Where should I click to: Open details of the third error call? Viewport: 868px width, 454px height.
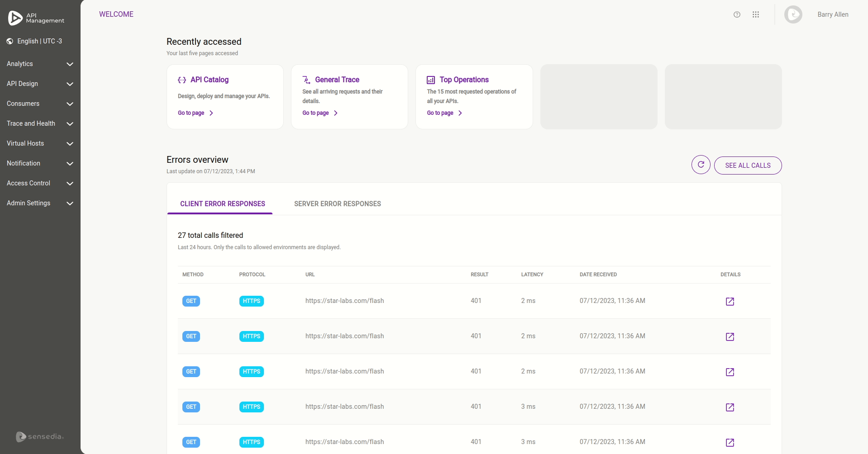point(730,372)
